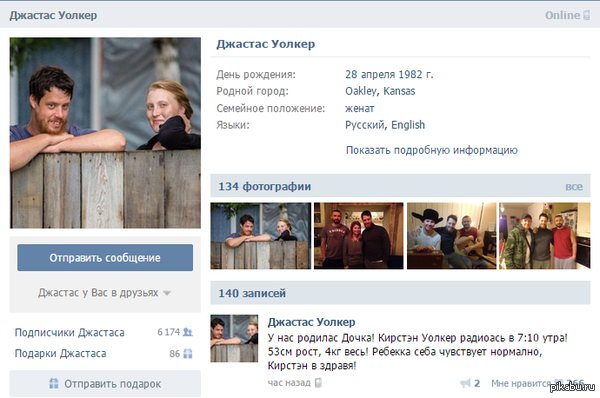
Task: Click the mobile phone icon next to Online
Action: [x=586, y=15]
